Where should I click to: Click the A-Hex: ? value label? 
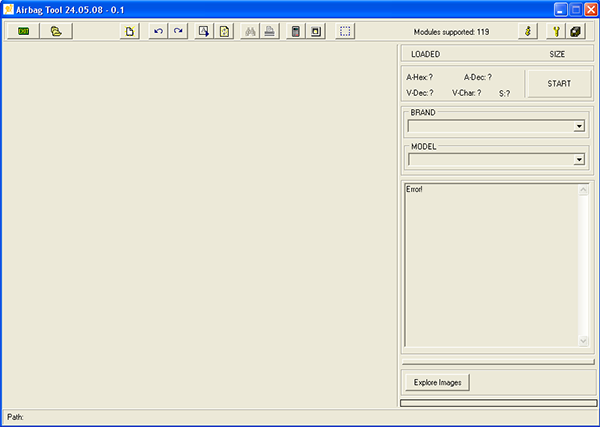click(x=419, y=77)
